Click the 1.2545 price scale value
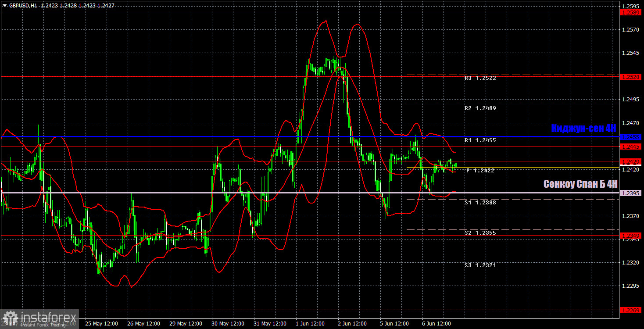The height and width of the screenshot is (329, 644). [x=631, y=53]
